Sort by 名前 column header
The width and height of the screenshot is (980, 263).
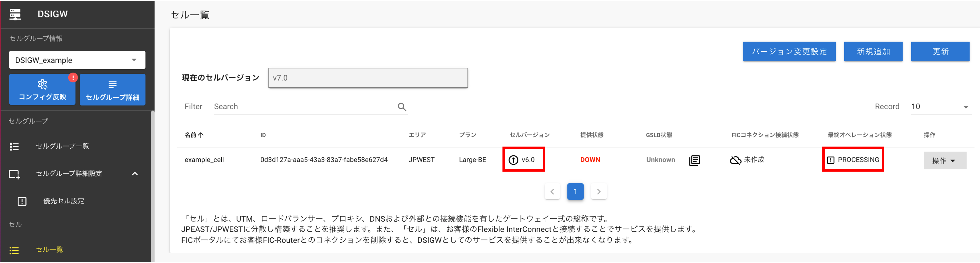click(x=194, y=135)
